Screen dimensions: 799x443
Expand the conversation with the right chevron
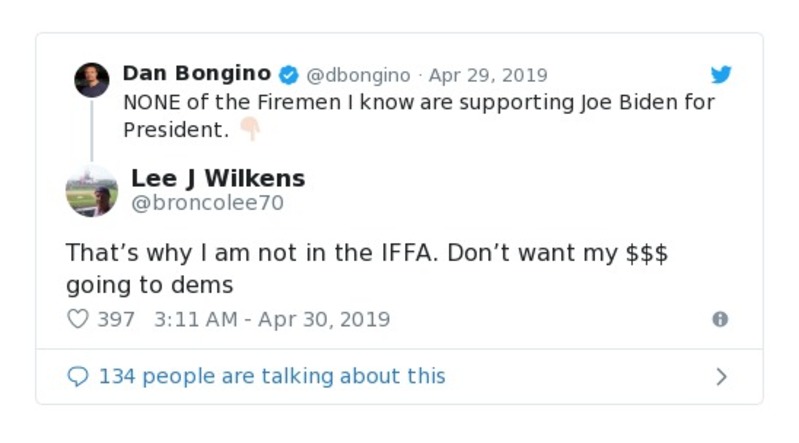(721, 377)
